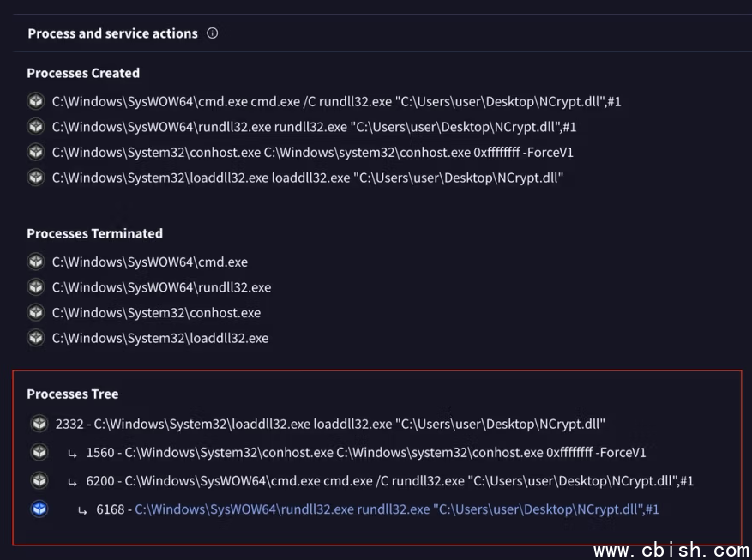The width and height of the screenshot is (752, 560).
Task: Click the cube icon in the 6200 cmd.exe tree row
Action: [x=39, y=480]
